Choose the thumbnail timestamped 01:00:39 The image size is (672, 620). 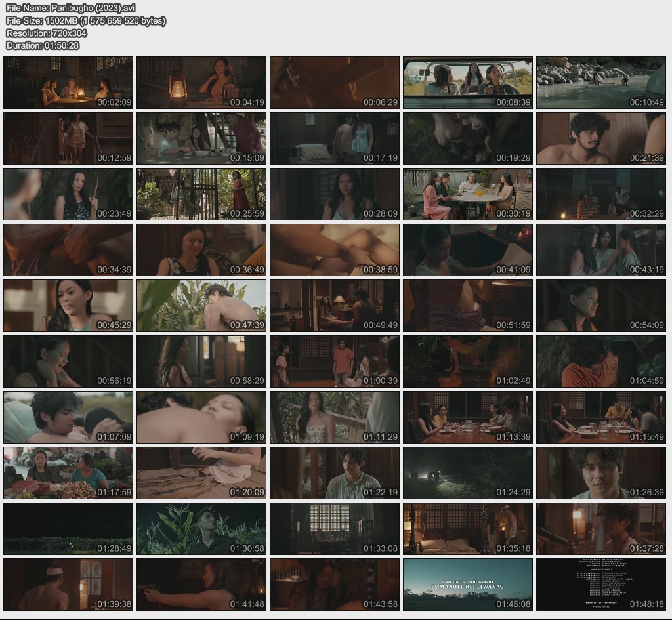pos(335,362)
